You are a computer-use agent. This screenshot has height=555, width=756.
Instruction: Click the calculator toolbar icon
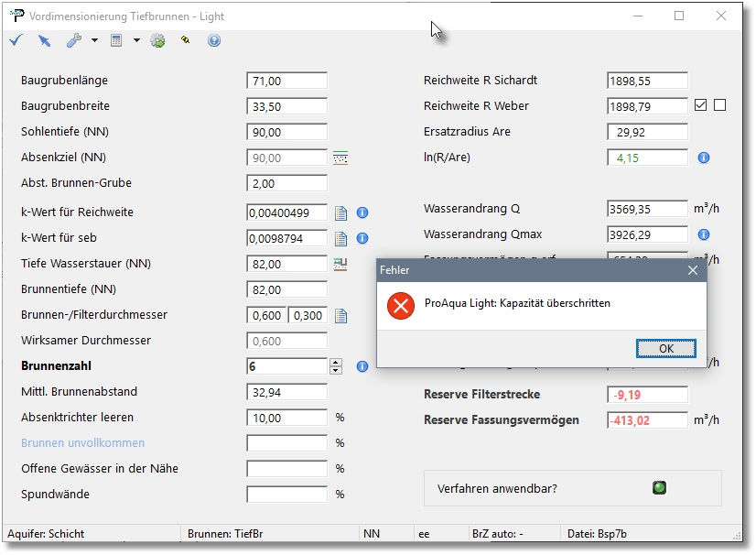click(116, 40)
